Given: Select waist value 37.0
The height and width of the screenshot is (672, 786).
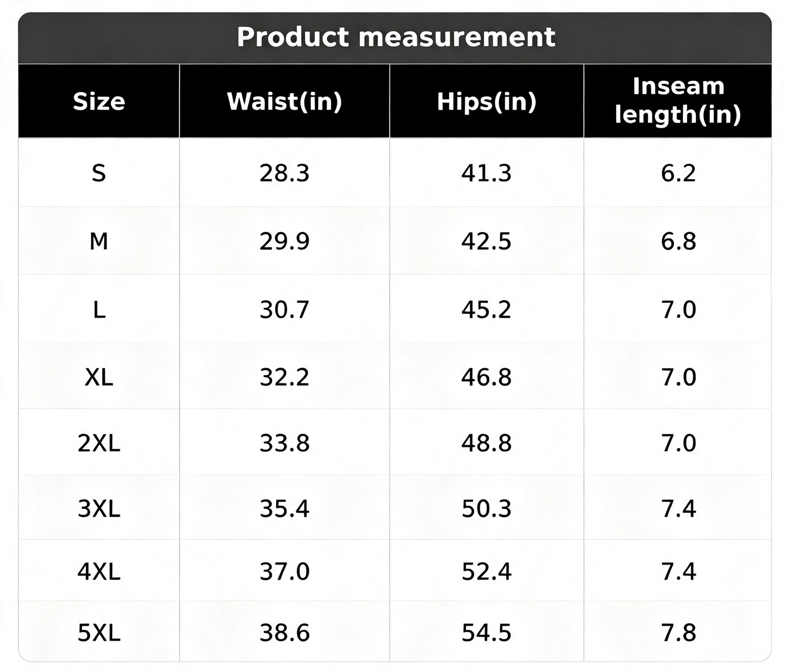Looking at the screenshot, I should (x=285, y=571).
